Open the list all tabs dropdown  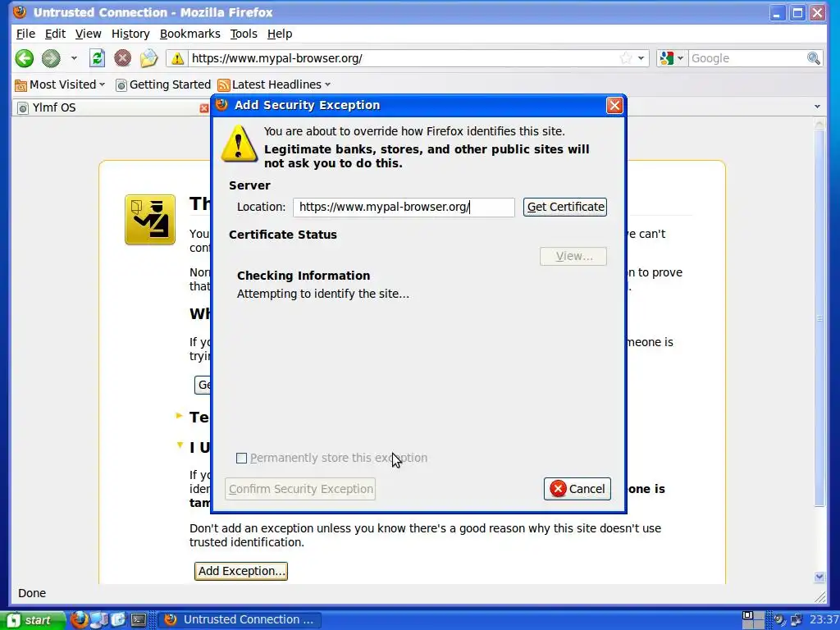(x=817, y=107)
